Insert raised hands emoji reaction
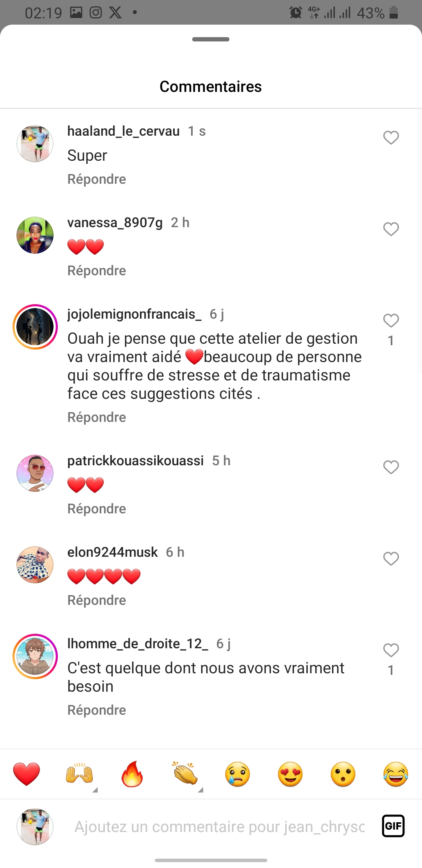 click(79, 774)
